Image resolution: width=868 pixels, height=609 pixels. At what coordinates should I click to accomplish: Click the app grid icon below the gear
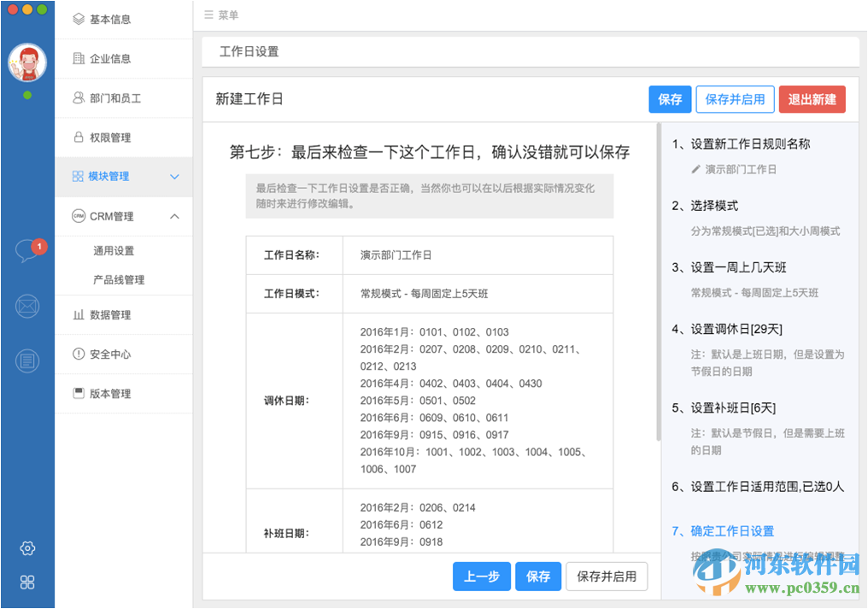coord(26,582)
